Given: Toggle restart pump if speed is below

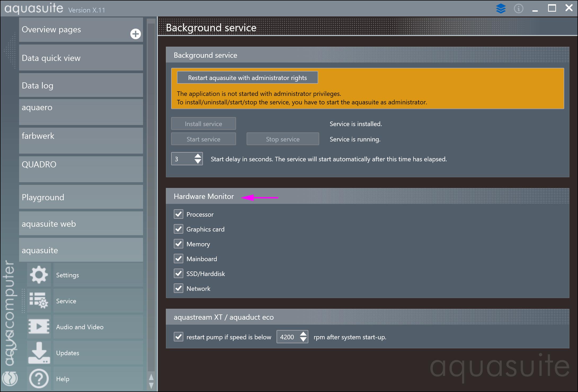Looking at the screenshot, I should [x=179, y=337].
